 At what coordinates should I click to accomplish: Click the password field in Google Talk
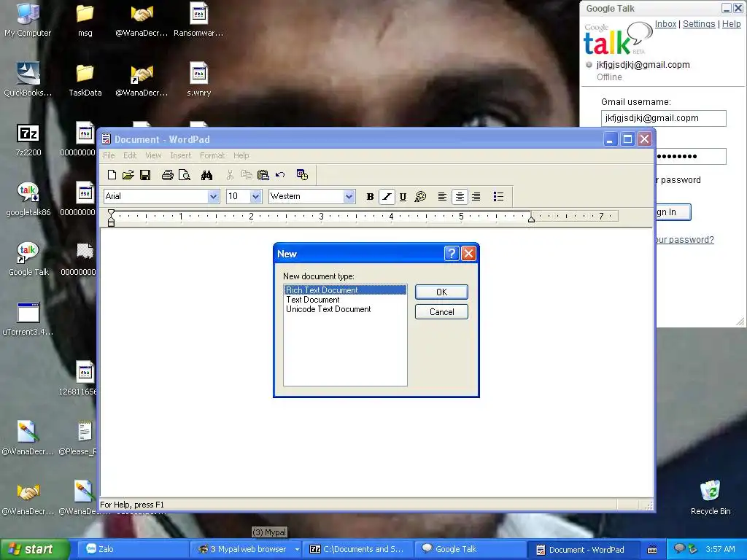tap(691, 156)
